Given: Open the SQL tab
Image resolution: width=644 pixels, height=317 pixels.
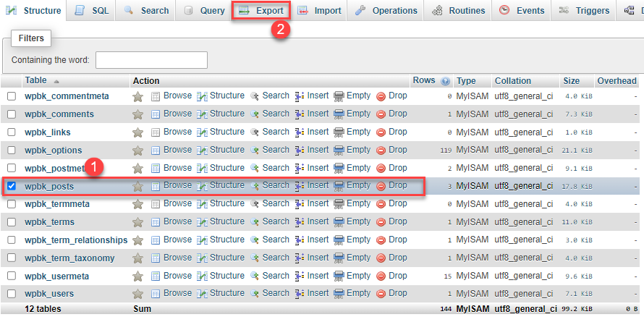Looking at the screenshot, I should [x=92, y=11].
